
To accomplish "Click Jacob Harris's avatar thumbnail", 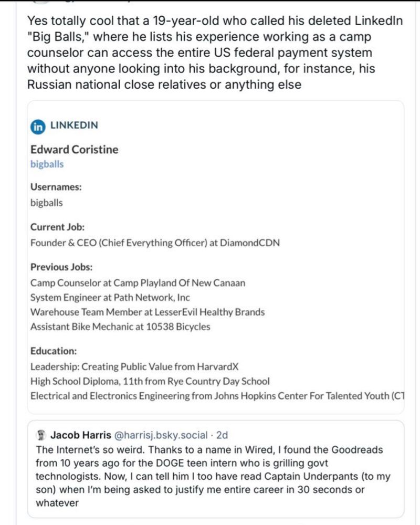I will [x=41, y=435].
